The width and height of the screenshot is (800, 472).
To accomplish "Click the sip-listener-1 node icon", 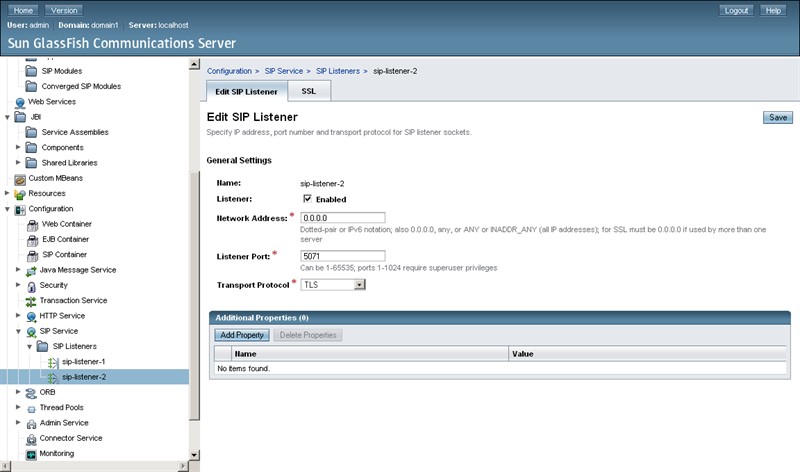I will pos(52,361).
